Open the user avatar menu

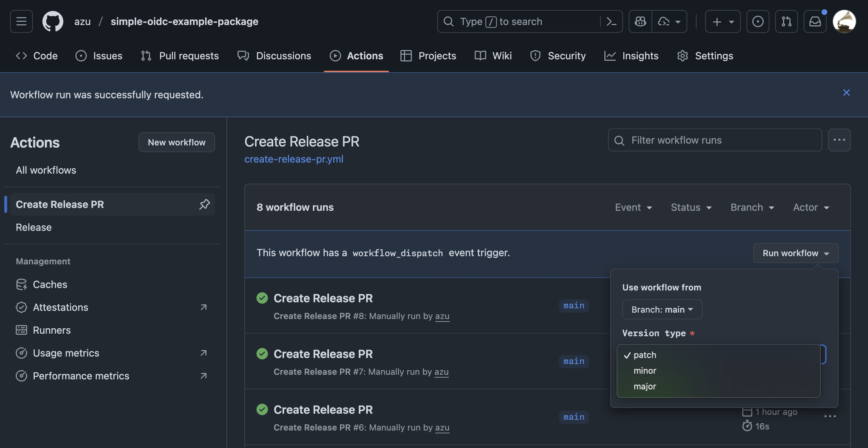(844, 21)
